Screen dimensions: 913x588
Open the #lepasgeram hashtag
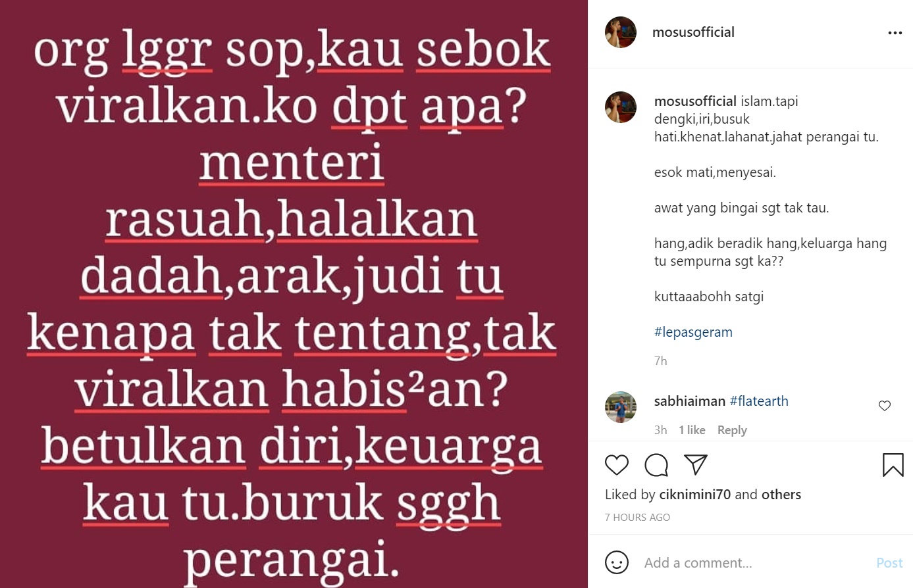pos(693,332)
